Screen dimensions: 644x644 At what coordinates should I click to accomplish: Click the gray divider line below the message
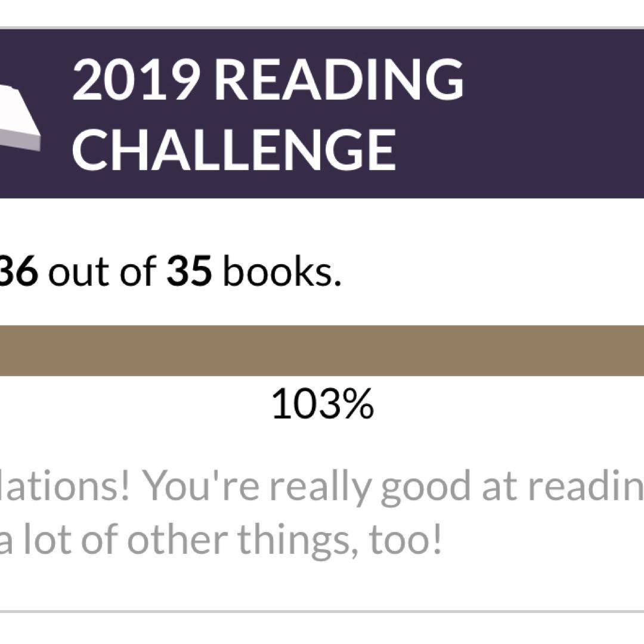[322, 611]
